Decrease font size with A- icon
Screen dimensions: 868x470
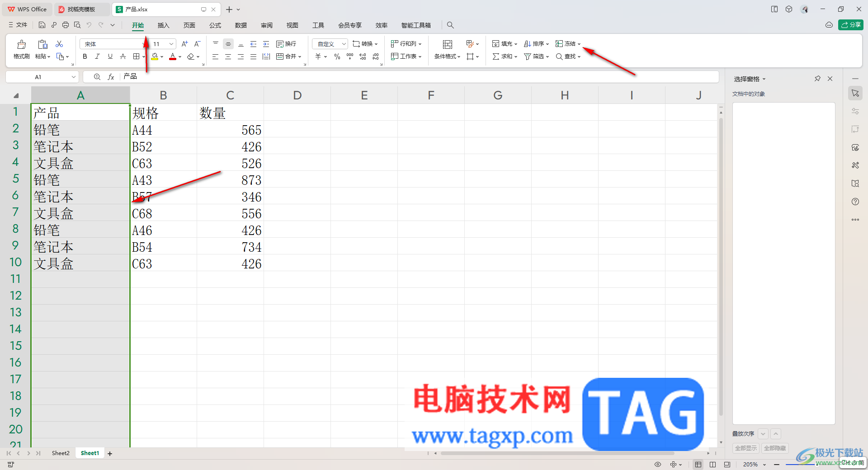pyautogui.click(x=197, y=44)
